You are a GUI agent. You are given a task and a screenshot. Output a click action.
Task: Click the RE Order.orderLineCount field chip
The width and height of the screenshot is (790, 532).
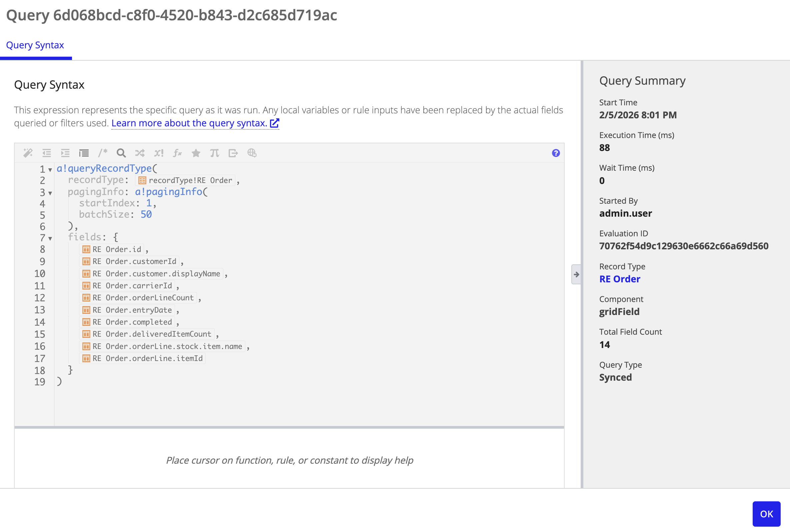pos(138,298)
